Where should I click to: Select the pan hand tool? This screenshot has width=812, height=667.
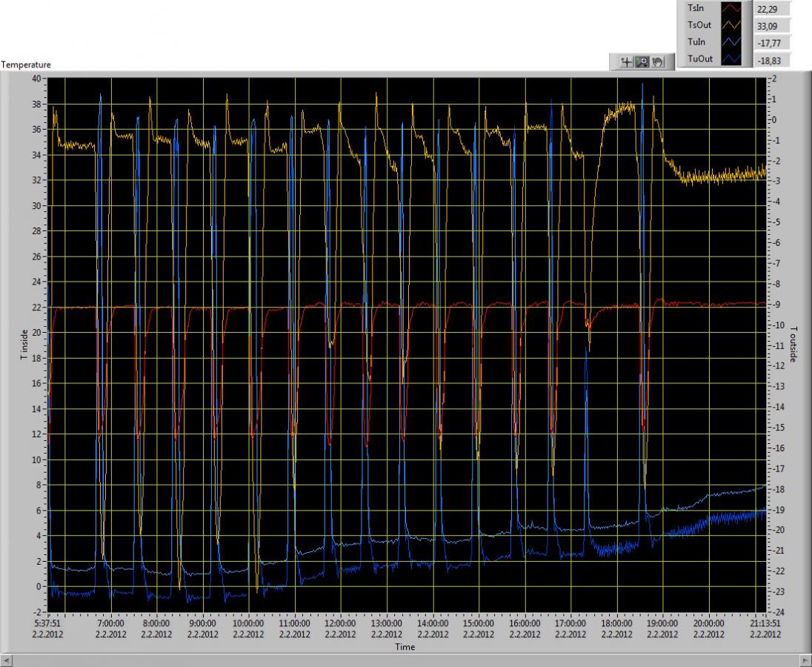pyautogui.click(x=658, y=62)
